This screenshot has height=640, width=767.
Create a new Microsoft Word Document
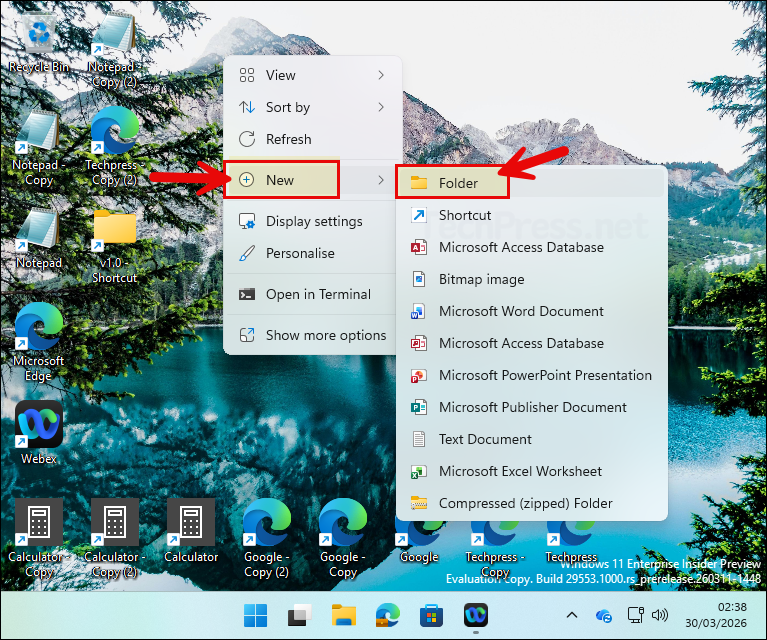[x=532, y=311]
